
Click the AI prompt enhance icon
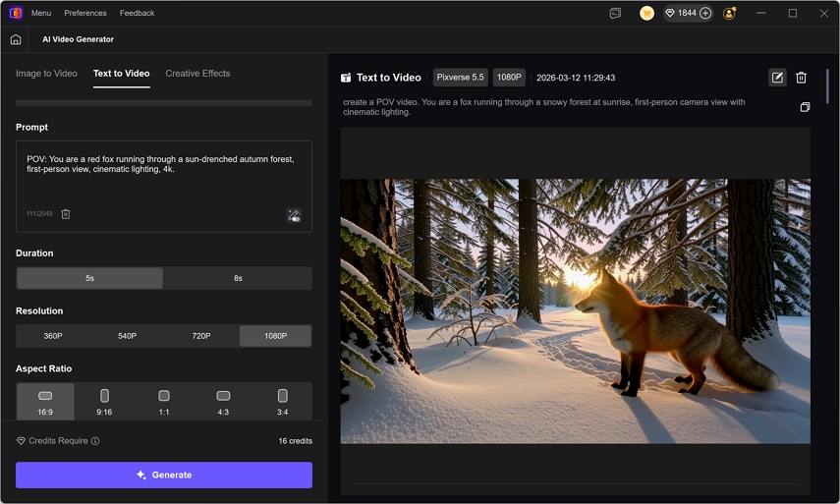click(294, 215)
